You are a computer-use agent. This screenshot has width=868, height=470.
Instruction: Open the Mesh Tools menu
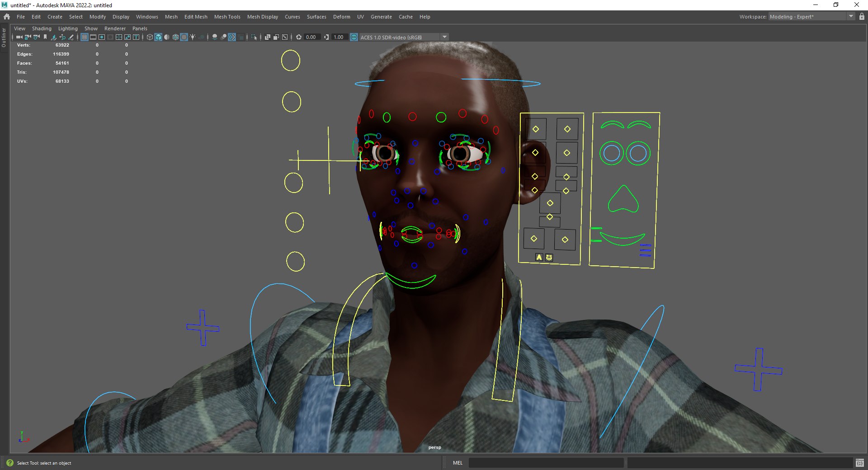(227, 17)
